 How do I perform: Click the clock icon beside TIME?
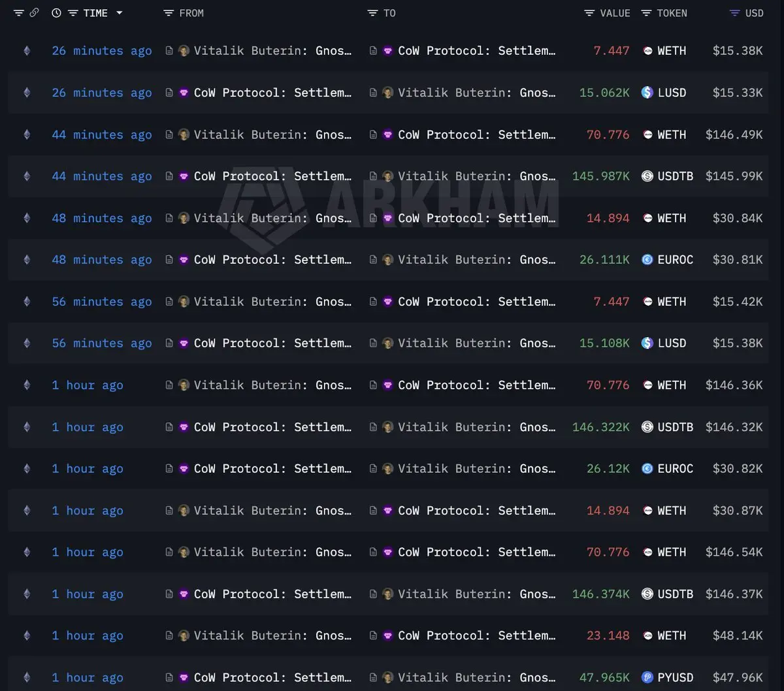click(56, 13)
